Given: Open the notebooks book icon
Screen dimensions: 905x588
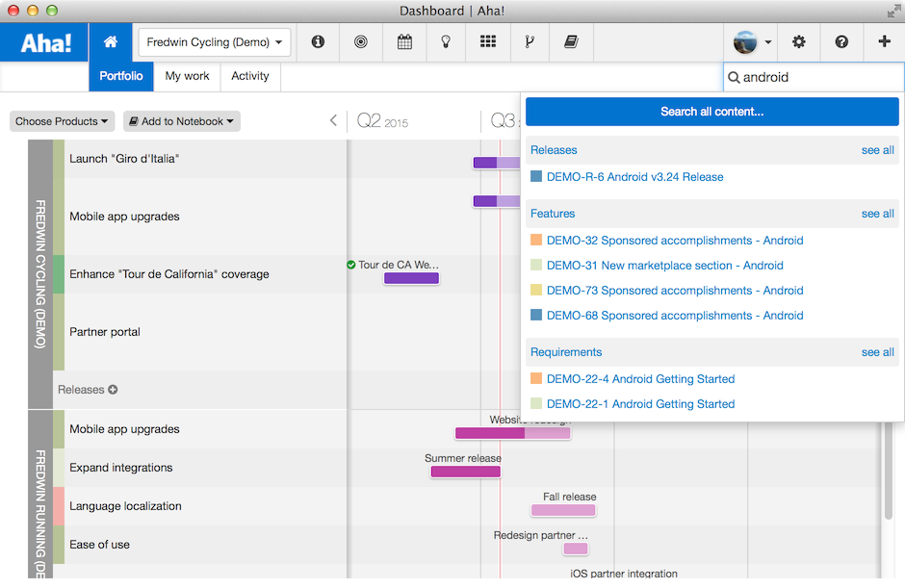Looking at the screenshot, I should (x=571, y=41).
